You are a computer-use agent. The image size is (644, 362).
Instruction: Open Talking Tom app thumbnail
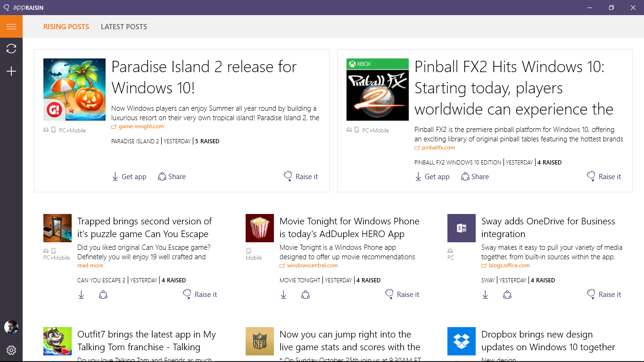click(58, 341)
